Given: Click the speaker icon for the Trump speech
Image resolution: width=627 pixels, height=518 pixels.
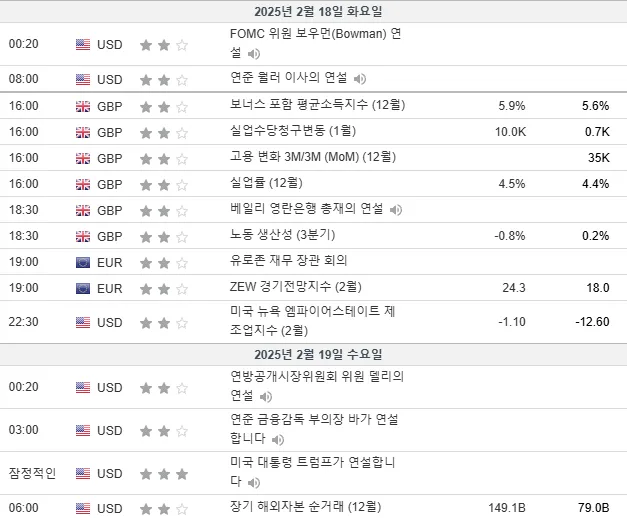Looking at the screenshot, I should pyautogui.click(x=254, y=483).
